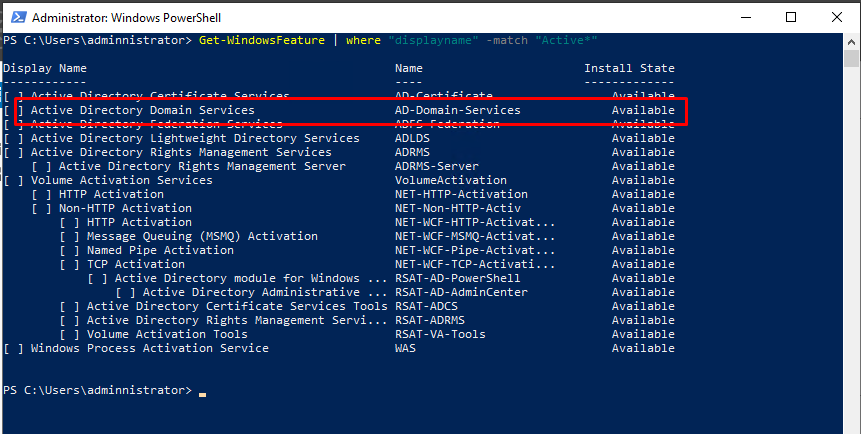Click the RSAT-VA-Tools name value
The image size is (861, 434).
click(440, 334)
